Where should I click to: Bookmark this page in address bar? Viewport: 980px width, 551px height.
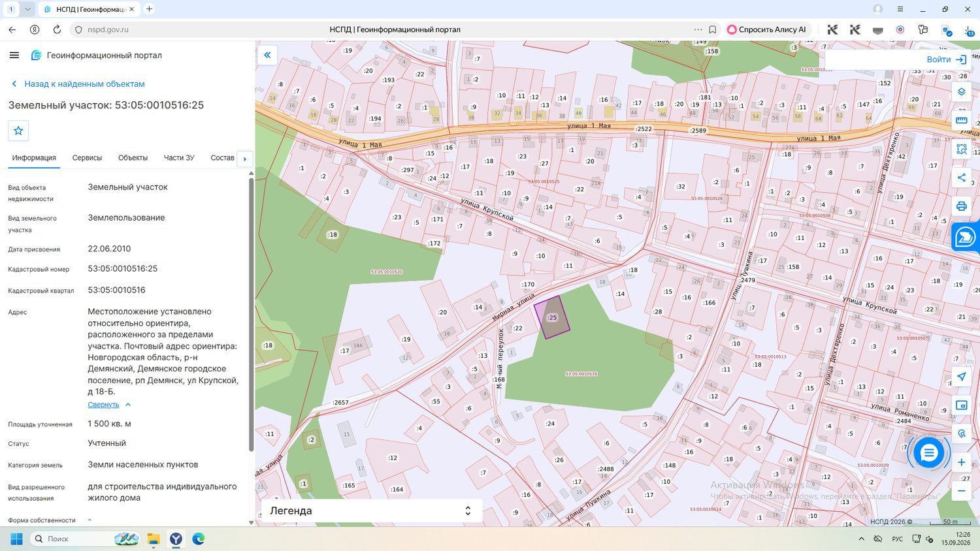point(712,29)
